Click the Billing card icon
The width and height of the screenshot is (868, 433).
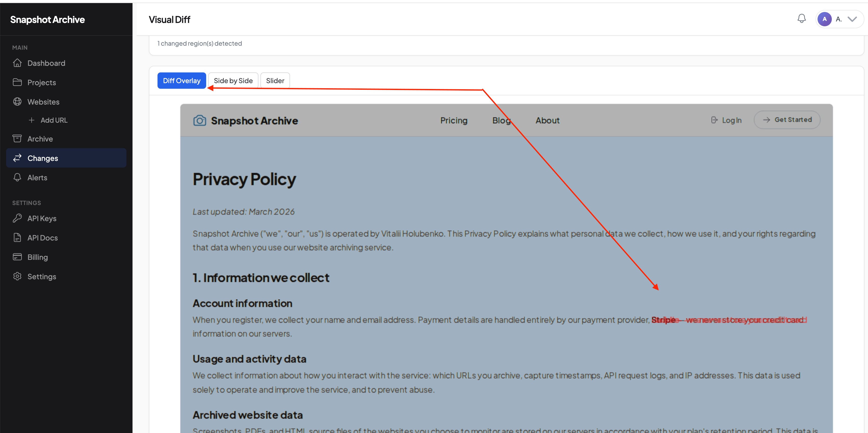click(17, 257)
